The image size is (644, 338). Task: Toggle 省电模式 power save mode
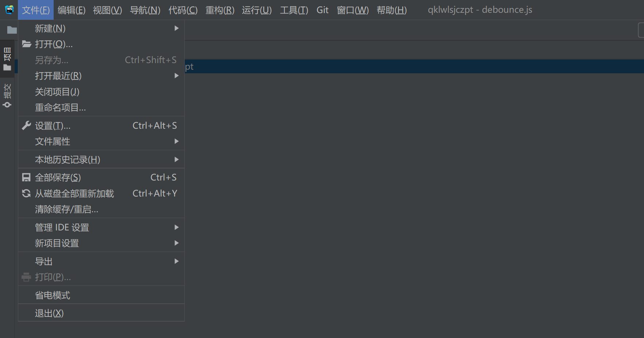[x=101, y=295]
